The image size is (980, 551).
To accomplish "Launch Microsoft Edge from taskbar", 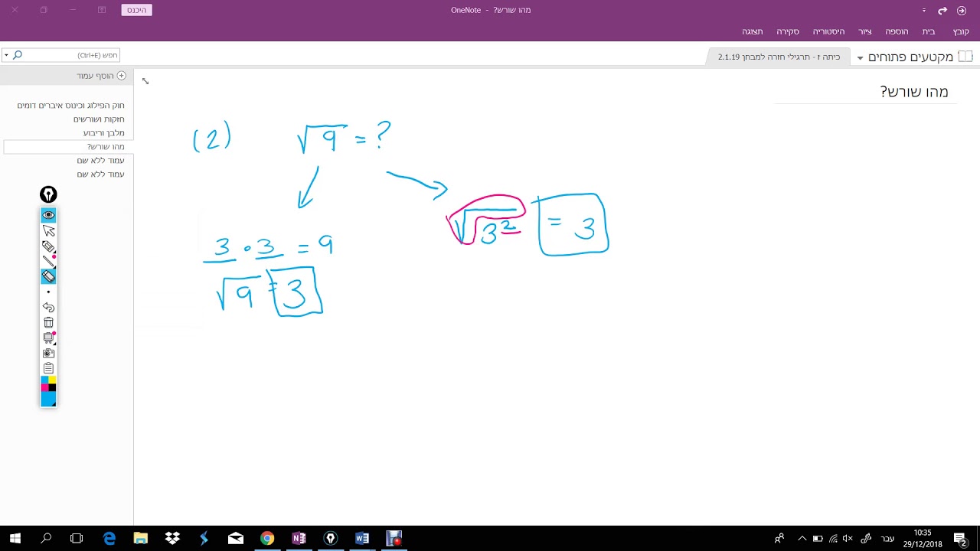I will (x=109, y=538).
